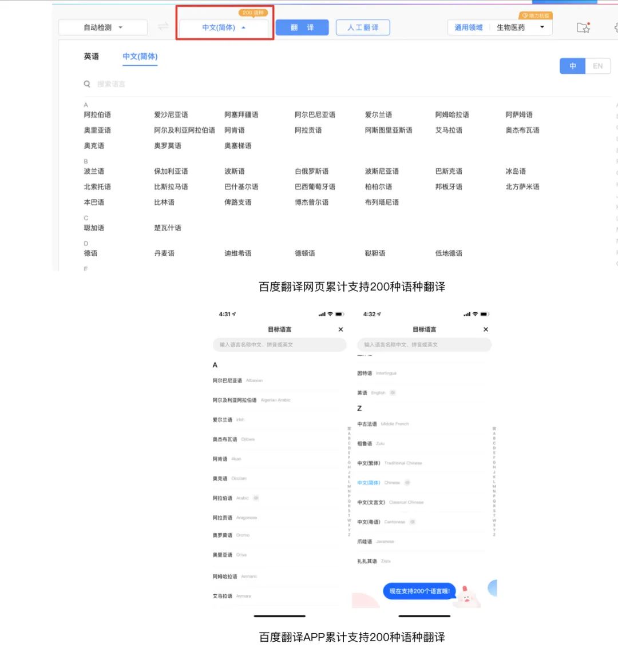Select 低地德语 from the D section
This screenshot has width=618, height=672.
(x=449, y=253)
